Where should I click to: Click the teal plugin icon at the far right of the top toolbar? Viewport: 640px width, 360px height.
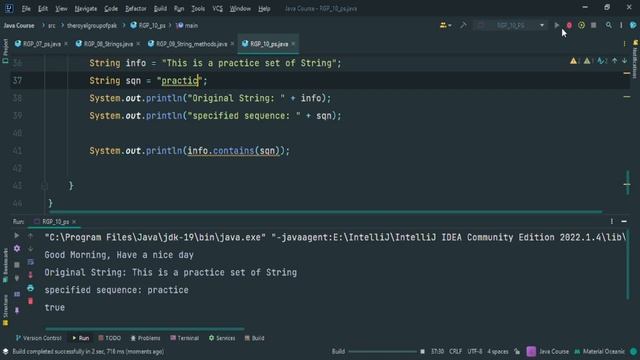click(x=633, y=25)
